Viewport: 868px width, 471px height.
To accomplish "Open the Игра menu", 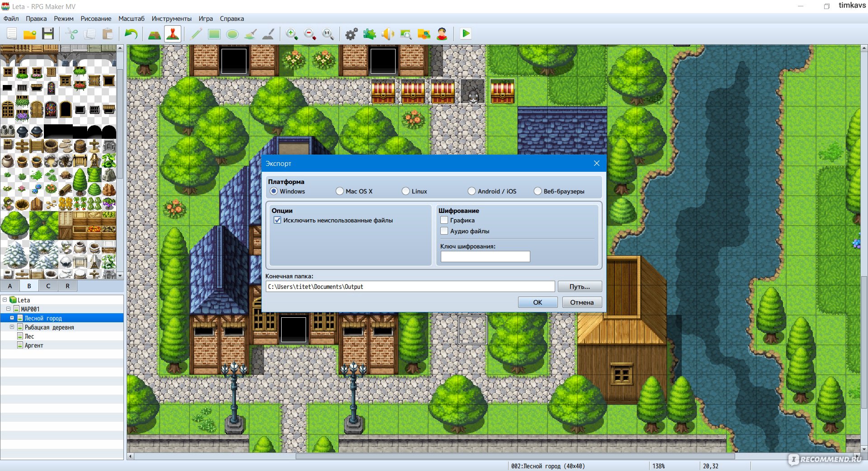I will (206, 19).
